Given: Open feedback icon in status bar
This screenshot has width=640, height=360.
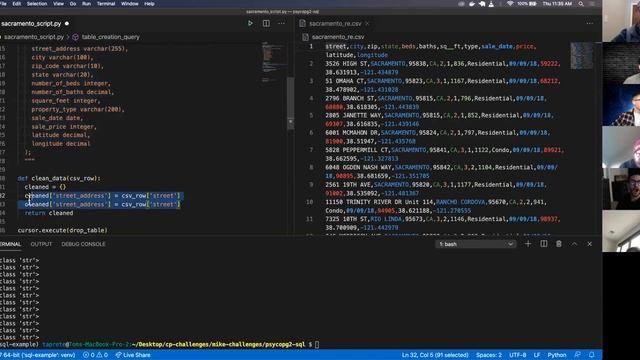Looking at the screenshot, I should click(578, 355).
